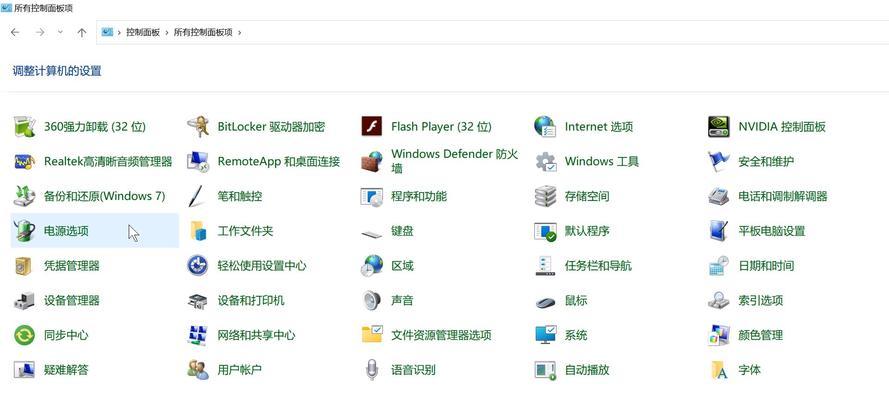Go forward with the right arrow
This screenshot has width=889, height=400.
click(40, 32)
